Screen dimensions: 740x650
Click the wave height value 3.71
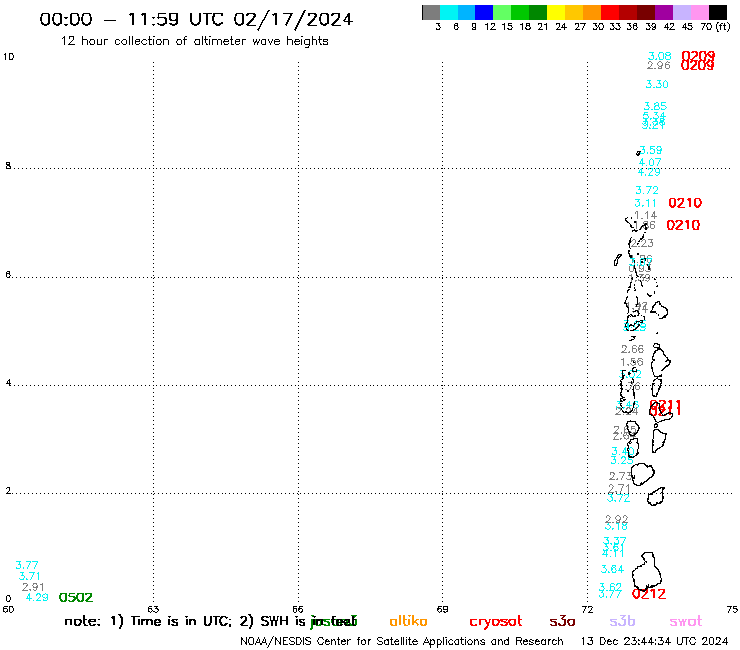coord(29,576)
